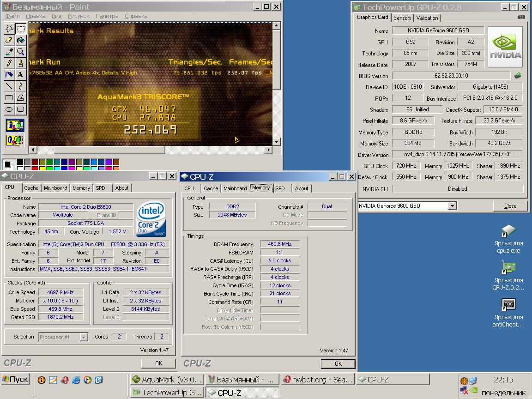Switch to TechPowerUp GPU-Z taskbar button
Viewport: 532px width, 399px height.
pos(168,392)
